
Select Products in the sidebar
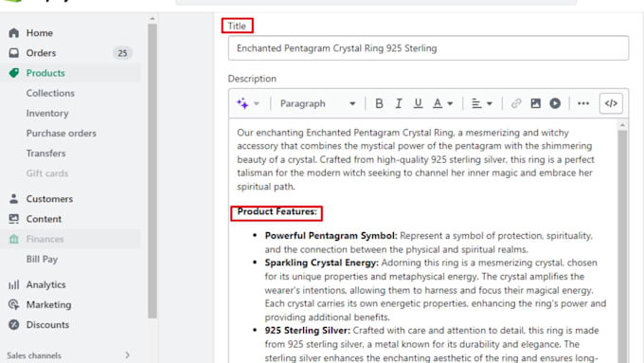click(45, 73)
